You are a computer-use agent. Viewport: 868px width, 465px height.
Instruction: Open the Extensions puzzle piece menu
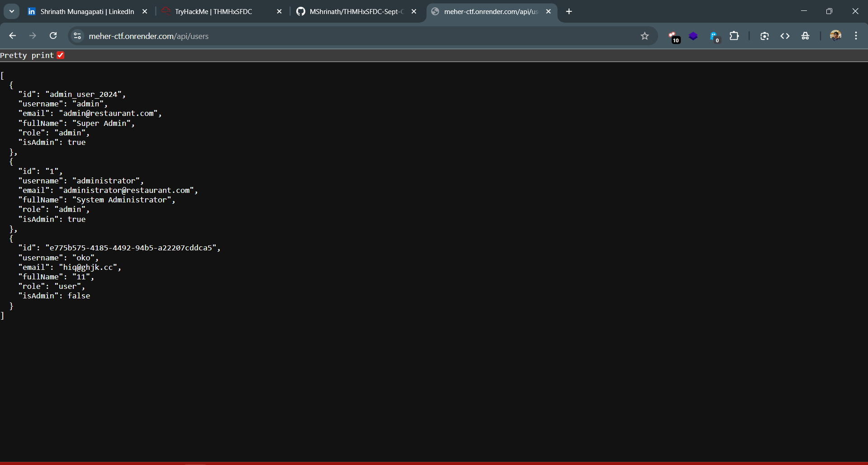click(x=734, y=36)
